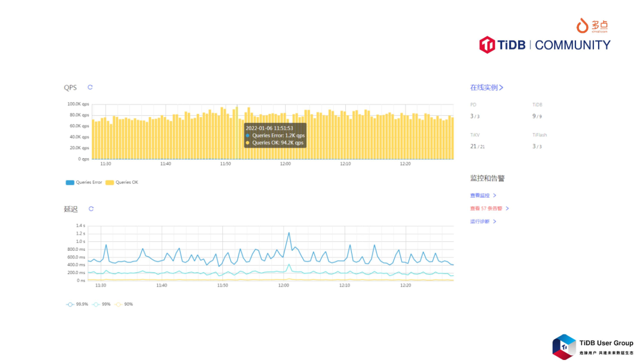The width and height of the screenshot is (644, 363).
Task: Toggle the 99% latency legend
Action: [101, 304]
